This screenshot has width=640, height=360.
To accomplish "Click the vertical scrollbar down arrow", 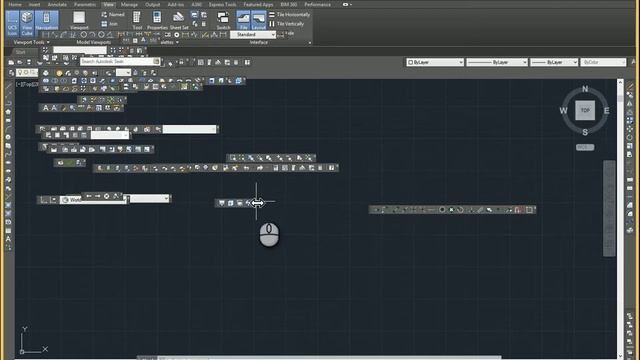I will pyautogui.click(x=620, y=356).
